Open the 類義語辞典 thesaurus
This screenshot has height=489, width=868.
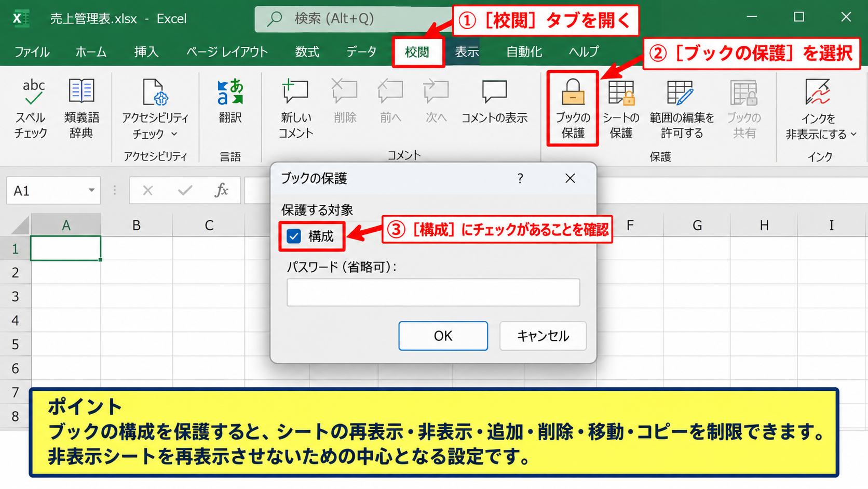coord(82,109)
